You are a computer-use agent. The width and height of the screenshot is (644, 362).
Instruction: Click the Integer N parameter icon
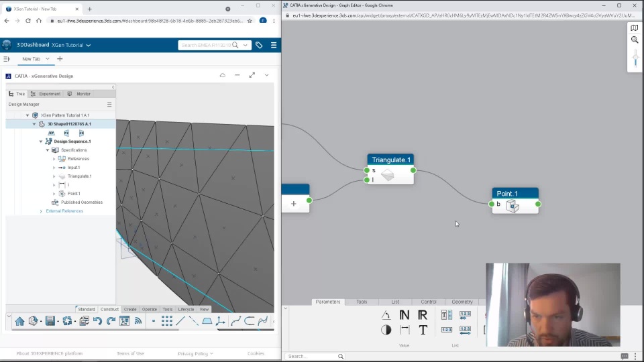pos(404,315)
